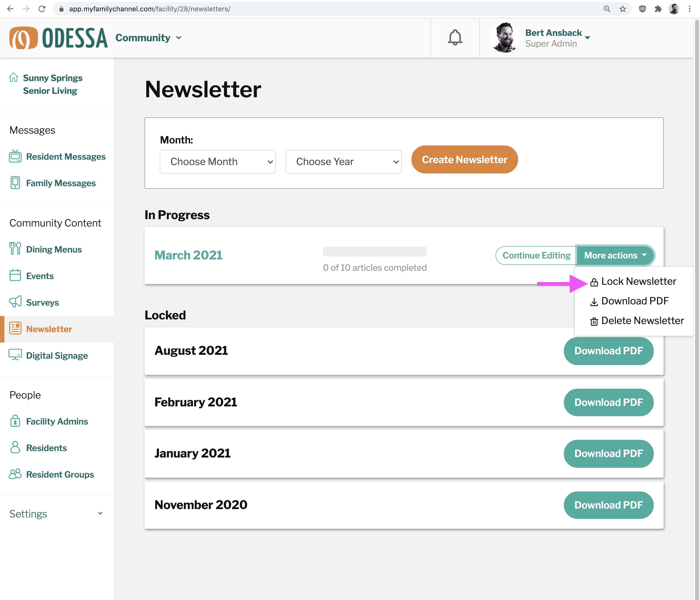This screenshot has width=700, height=600.
Task: Open the Events page
Action: click(40, 276)
